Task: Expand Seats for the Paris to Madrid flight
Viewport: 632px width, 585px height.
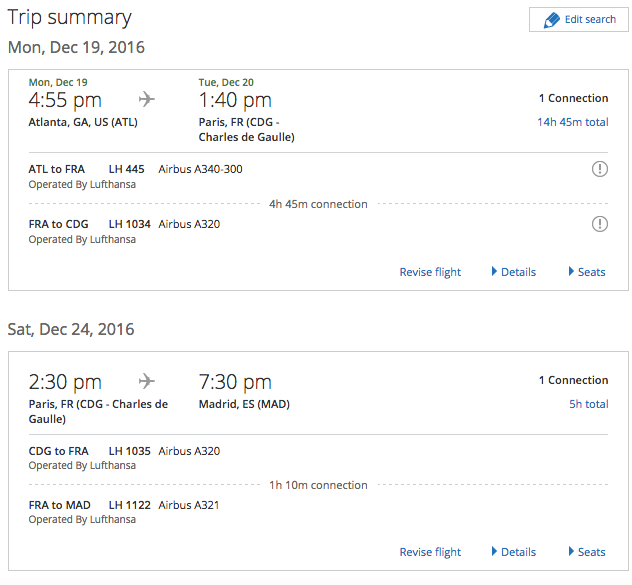Action: [x=587, y=552]
